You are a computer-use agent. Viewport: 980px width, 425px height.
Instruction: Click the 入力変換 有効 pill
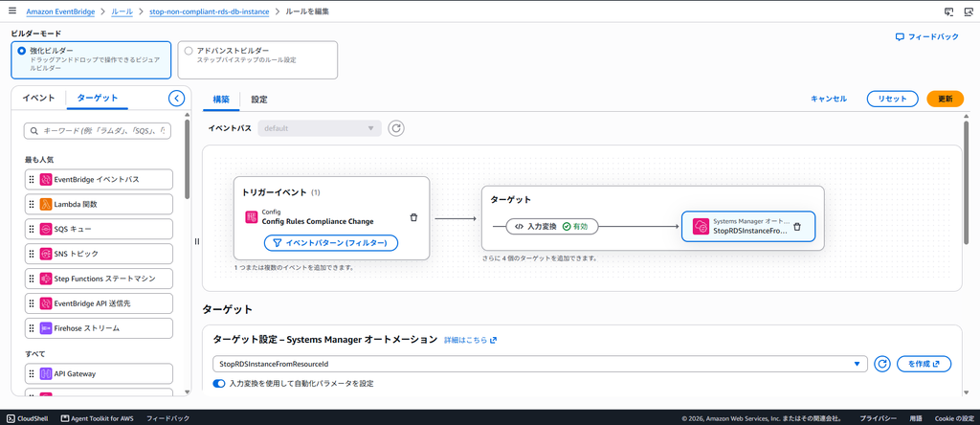click(x=552, y=226)
